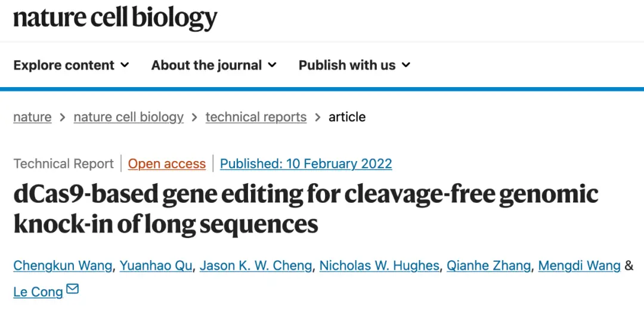Expand the Publish with us dropdown
The image size is (644, 309).
click(x=354, y=65)
